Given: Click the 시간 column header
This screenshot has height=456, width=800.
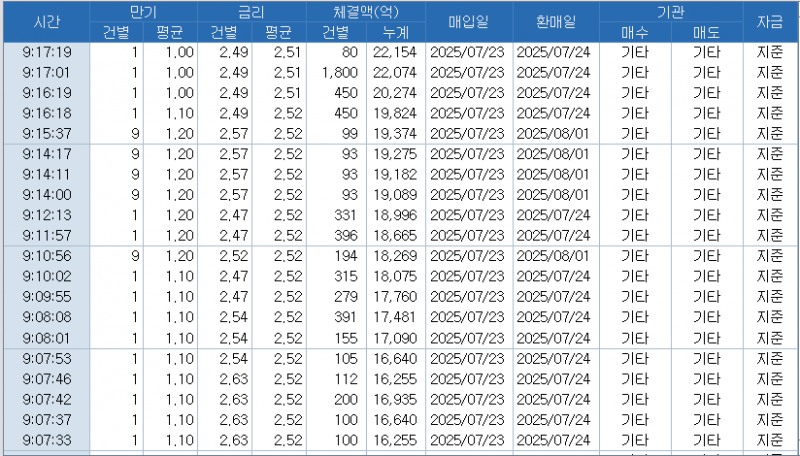Looking at the screenshot, I should coord(46,21).
